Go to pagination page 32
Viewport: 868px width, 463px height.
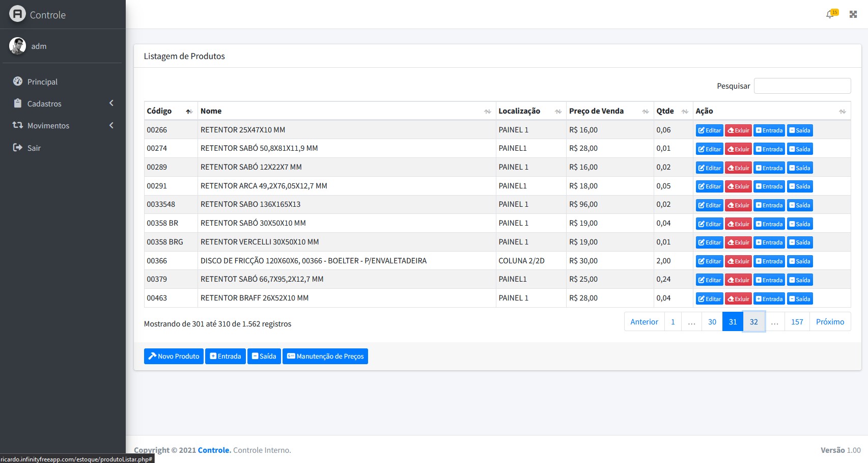coord(753,322)
